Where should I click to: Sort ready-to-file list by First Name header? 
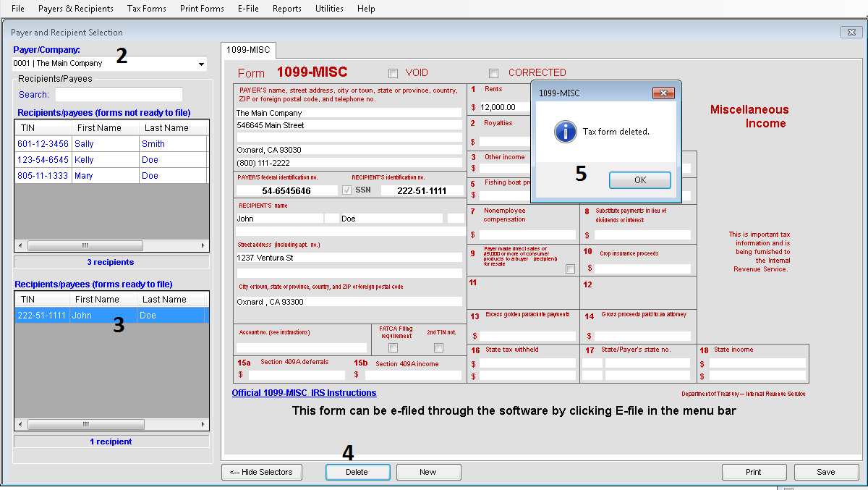(x=105, y=300)
